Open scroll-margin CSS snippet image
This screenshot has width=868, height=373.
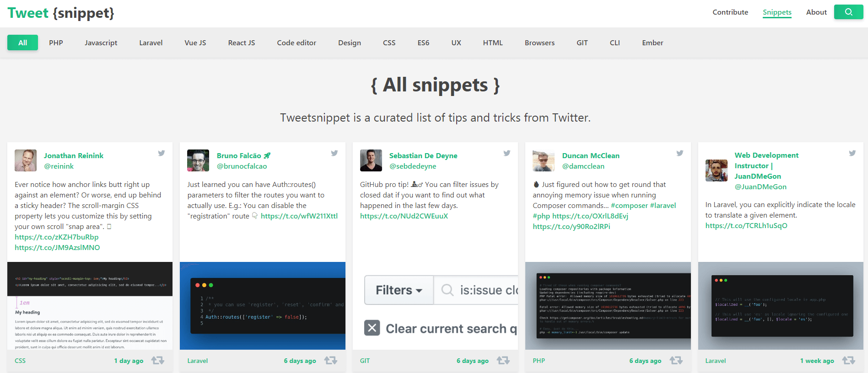[90, 306]
